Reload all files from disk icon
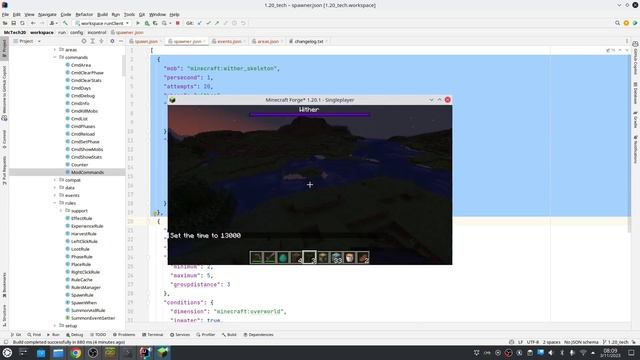Viewport: 640px width, 360px height. tap(22, 23)
